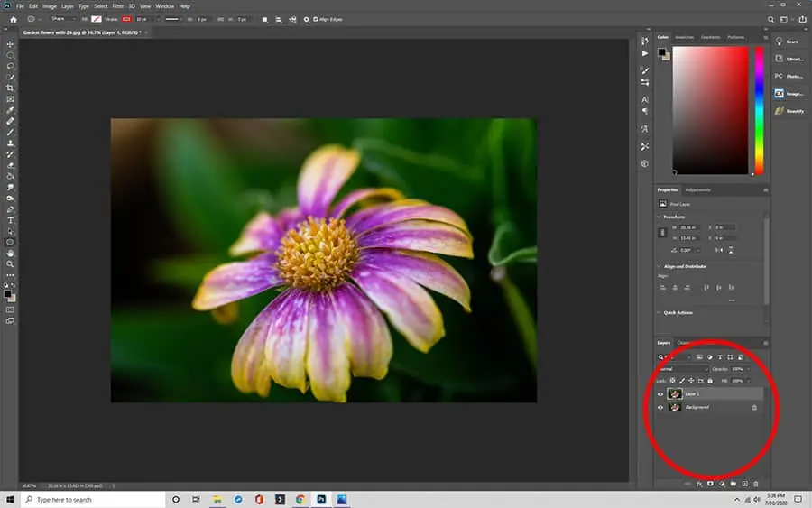
Task: Select the Move tool
Action: coord(10,44)
